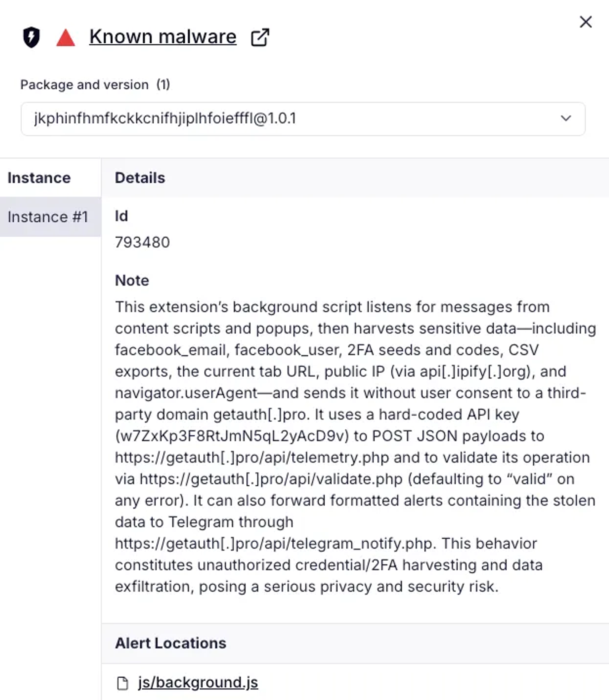Click the hard-coded API key text

(x=232, y=436)
